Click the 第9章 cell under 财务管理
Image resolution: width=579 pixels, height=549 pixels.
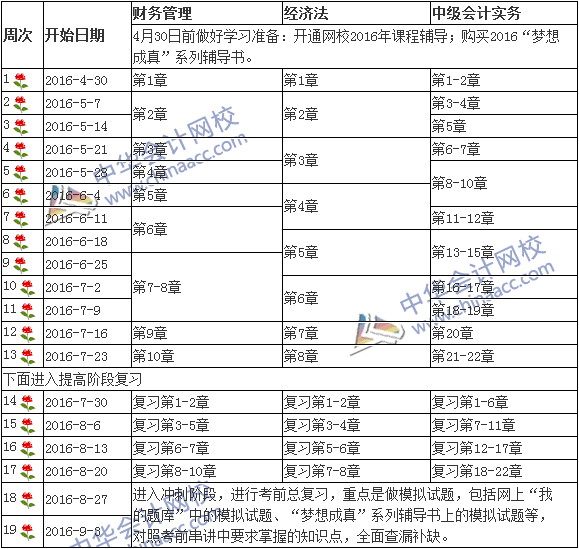207,333
